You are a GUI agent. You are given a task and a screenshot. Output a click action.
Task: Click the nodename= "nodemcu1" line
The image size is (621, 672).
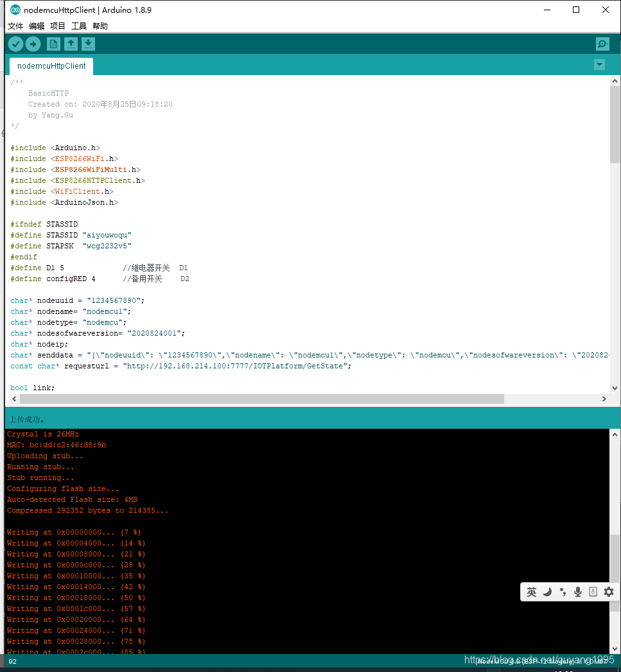tap(71, 311)
